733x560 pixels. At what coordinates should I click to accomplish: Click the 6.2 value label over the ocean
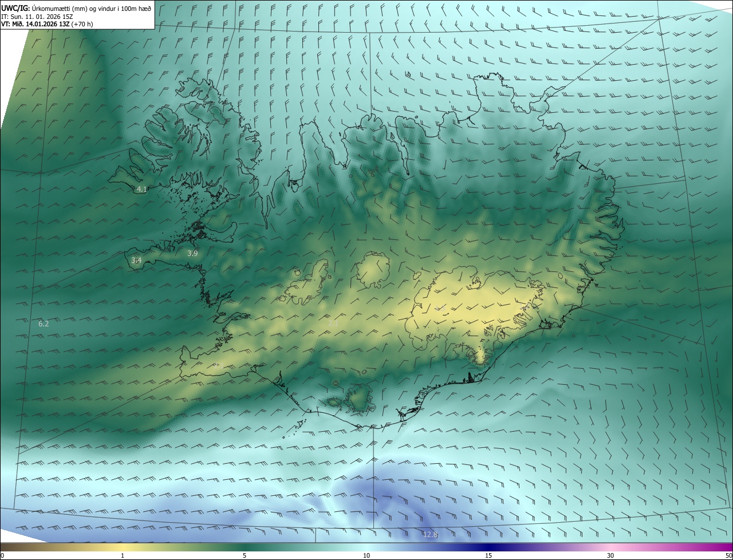click(44, 324)
